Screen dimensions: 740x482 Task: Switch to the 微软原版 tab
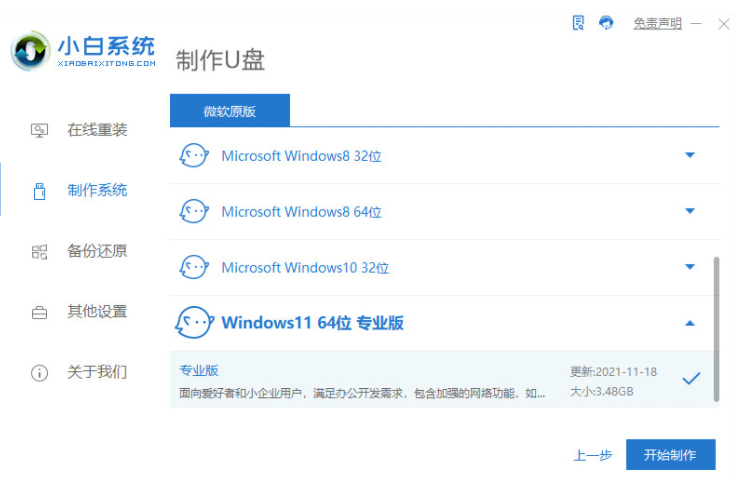point(230,110)
